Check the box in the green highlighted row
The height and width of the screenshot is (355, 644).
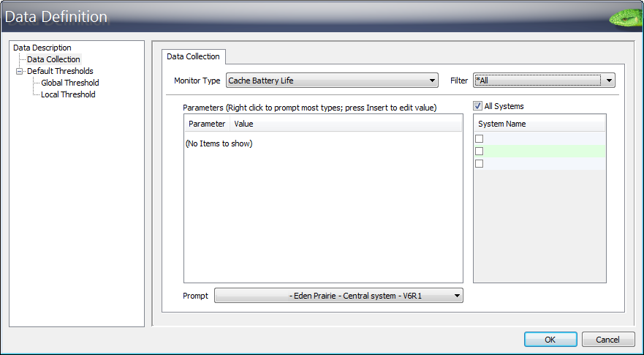coord(480,151)
